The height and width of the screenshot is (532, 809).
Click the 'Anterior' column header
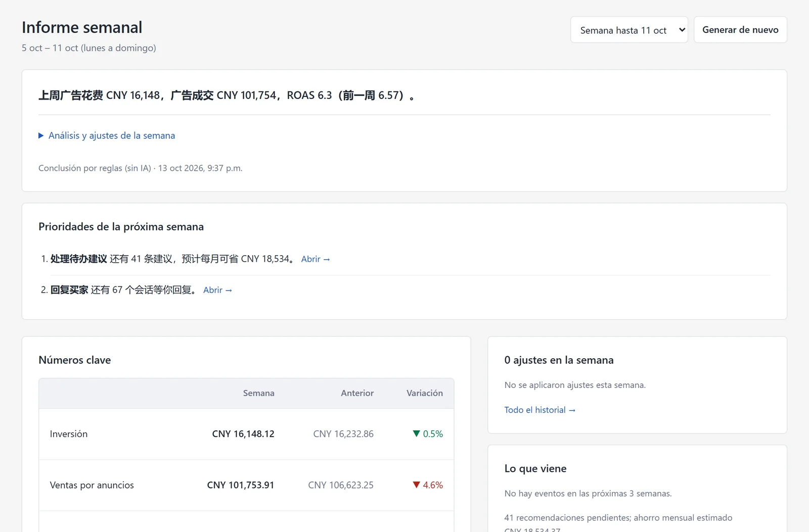[357, 393]
